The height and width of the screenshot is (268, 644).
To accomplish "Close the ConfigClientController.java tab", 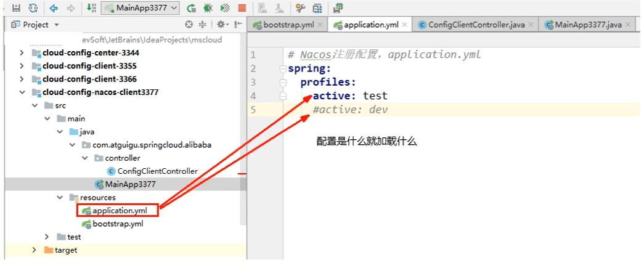I will (531, 25).
